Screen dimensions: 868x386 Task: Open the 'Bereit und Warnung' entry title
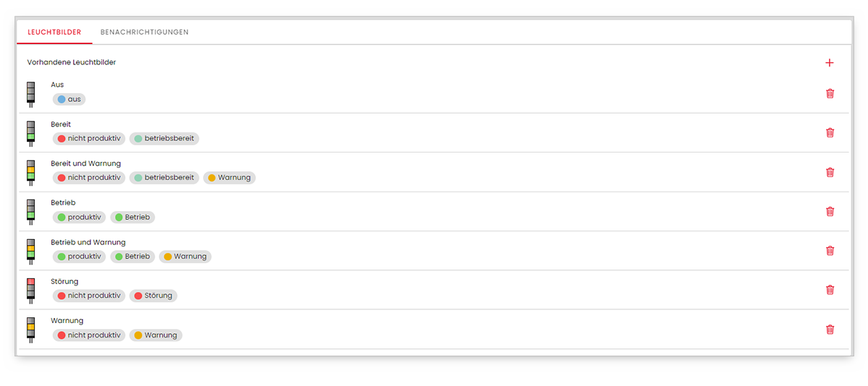pyautogui.click(x=85, y=163)
